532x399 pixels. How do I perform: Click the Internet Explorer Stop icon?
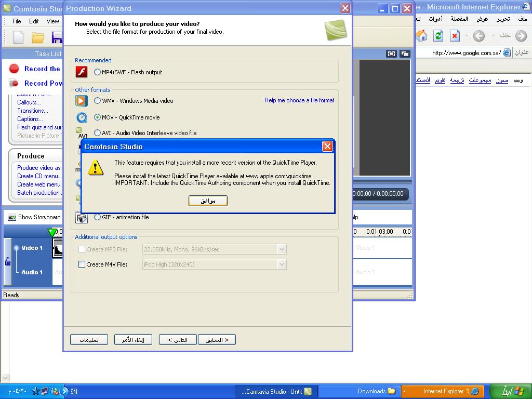[x=455, y=36]
